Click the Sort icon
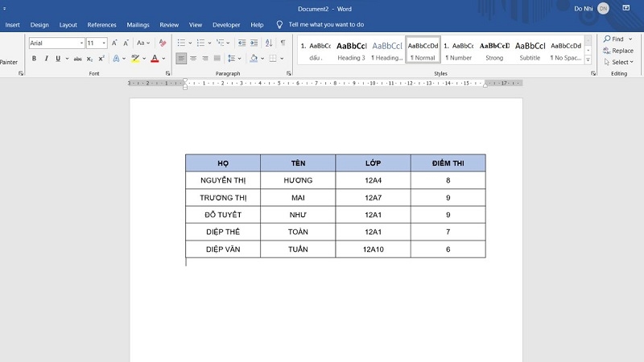 pos(268,43)
